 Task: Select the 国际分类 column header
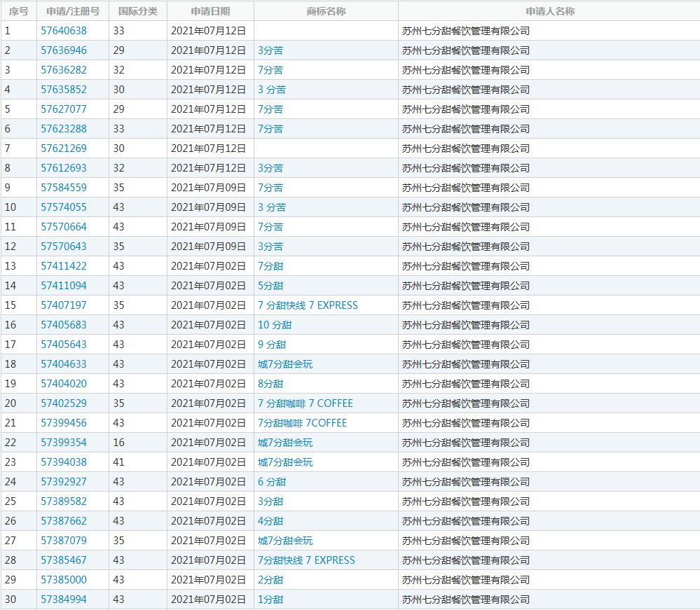click(138, 11)
